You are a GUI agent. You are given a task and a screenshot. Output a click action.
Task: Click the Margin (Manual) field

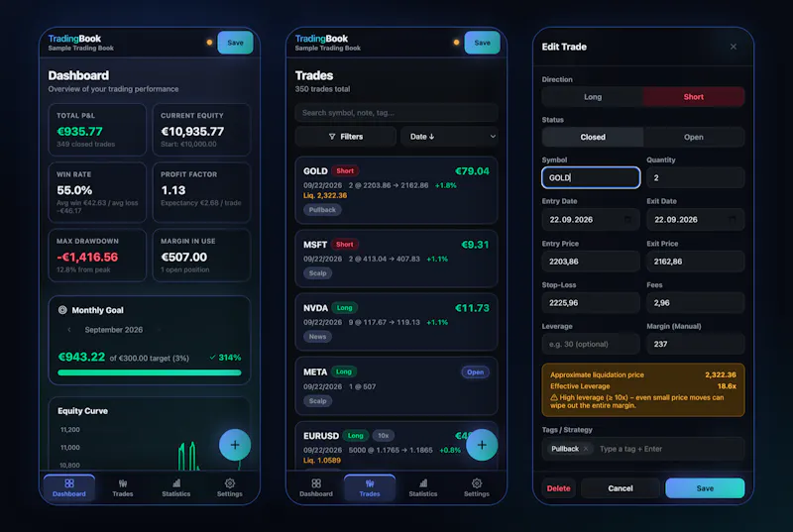tap(696, 344)
